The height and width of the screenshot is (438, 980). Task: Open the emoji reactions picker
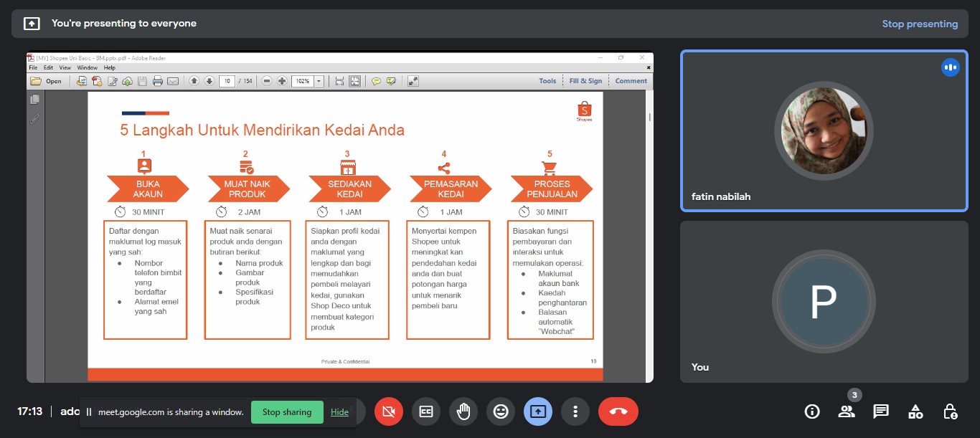pos(501,411)
